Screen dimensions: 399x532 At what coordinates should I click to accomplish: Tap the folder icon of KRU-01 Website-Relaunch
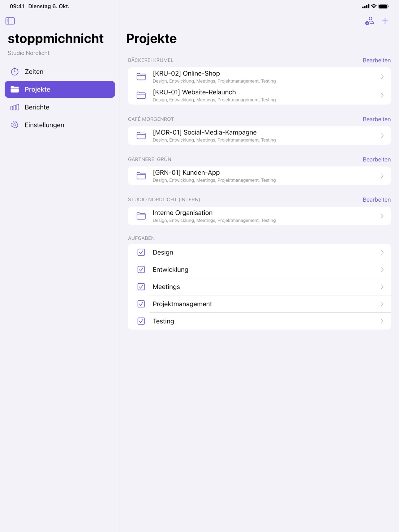pyautogui.click(x=141, y=95)
